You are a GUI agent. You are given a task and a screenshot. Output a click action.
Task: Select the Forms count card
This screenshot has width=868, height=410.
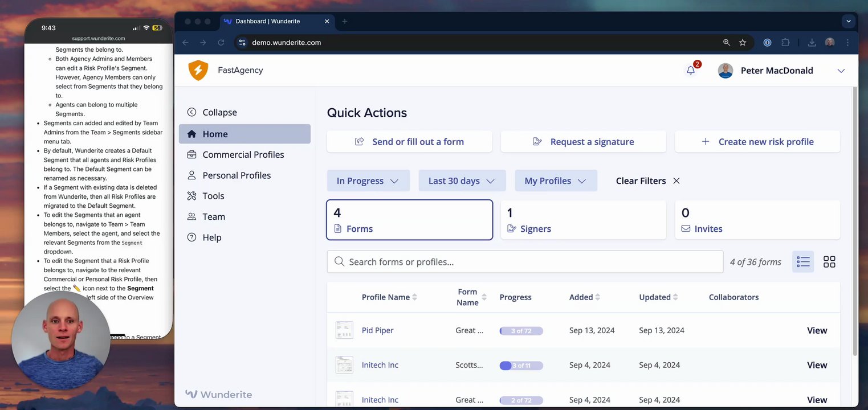pos(409,220)
